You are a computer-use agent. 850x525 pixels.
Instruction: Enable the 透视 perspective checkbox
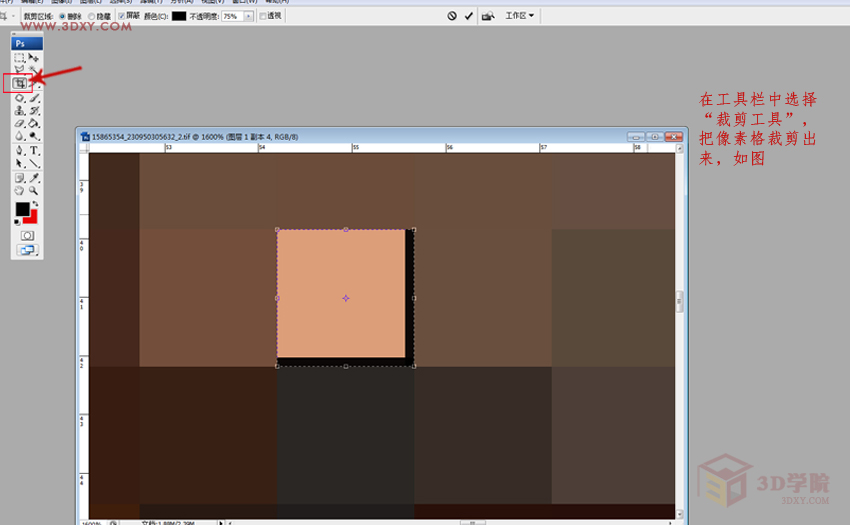(x=271, y=16)
